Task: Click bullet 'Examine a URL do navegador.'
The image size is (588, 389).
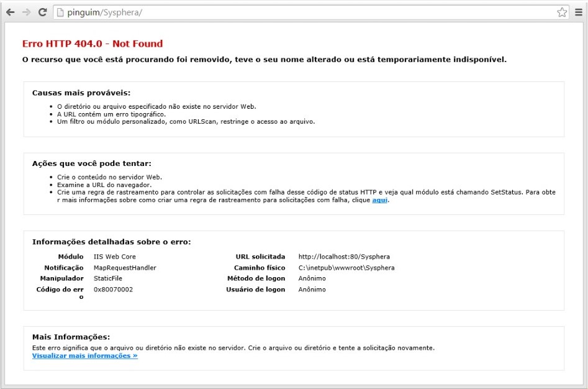Action: [x=104, y=185]
